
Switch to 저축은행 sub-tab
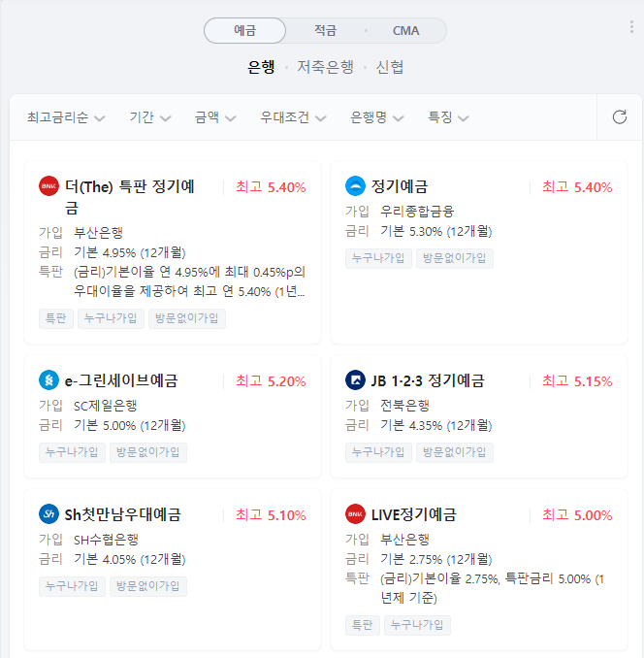coord(325,67)
